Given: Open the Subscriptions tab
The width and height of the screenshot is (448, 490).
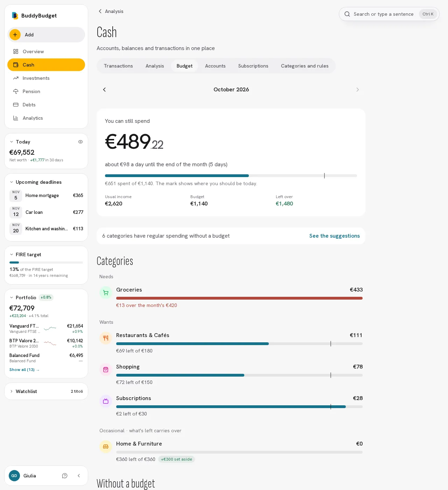Looking at the screenshot, I should click(x=253, y=66).
